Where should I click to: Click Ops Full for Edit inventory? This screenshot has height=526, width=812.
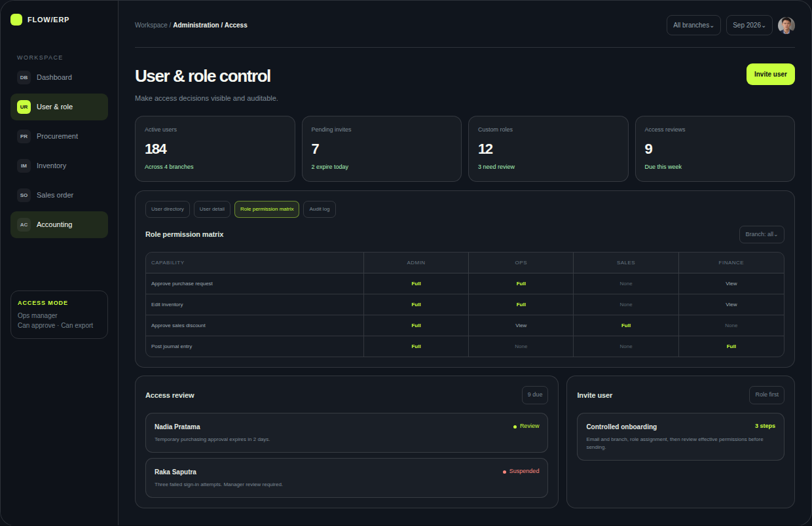(x=521, y=304)
